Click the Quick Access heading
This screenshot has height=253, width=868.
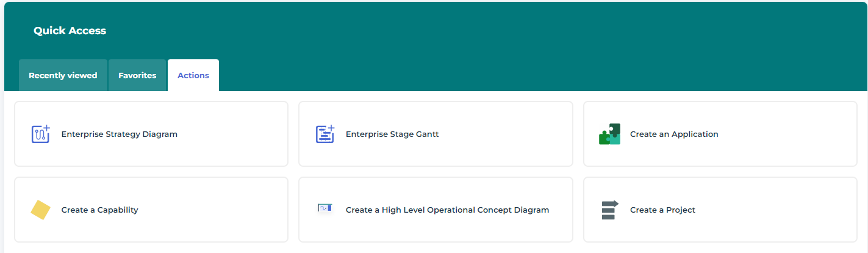click(70, 31)
